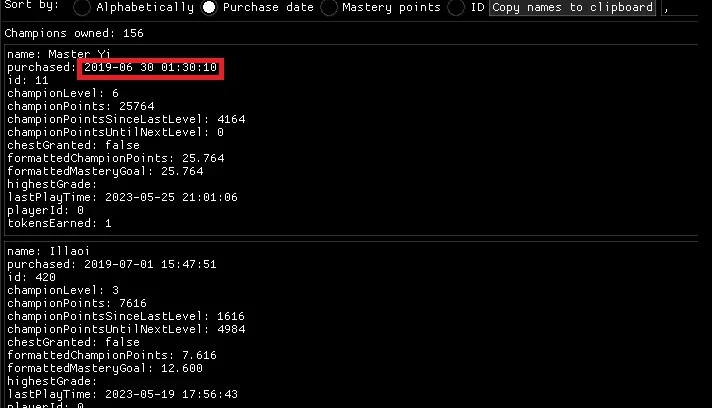Viewport: 712px width, 408px height.
Task: Click the 'Champions owned: 156' text
Action: tap(74, 33)
